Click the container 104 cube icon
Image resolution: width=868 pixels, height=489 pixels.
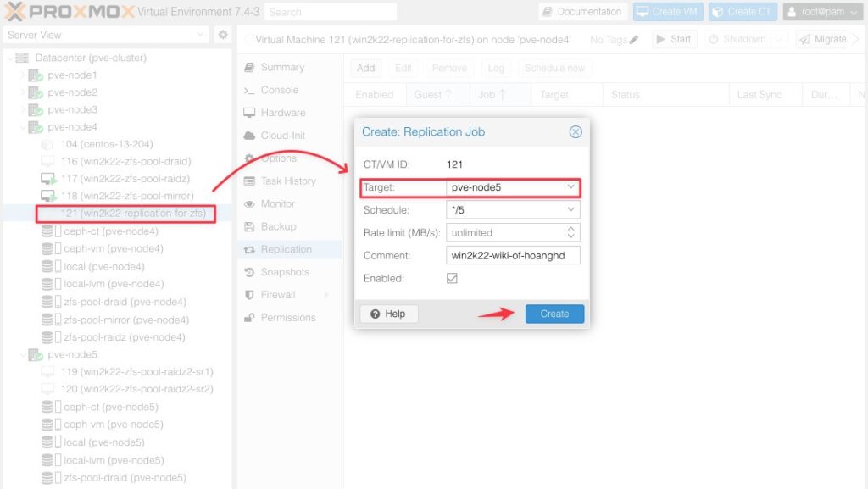[47, 144]
